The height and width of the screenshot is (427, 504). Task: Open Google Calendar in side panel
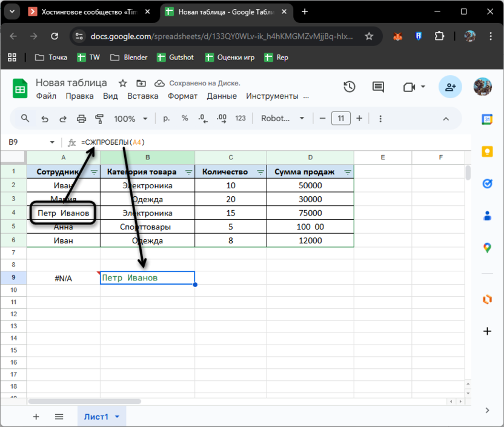click(x=487, y=119)
